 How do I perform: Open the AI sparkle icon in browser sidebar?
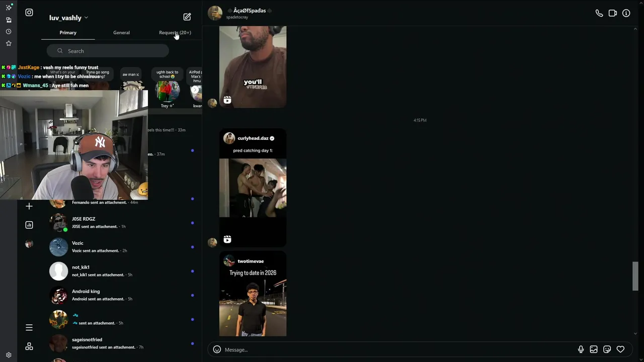pos(9,8)
